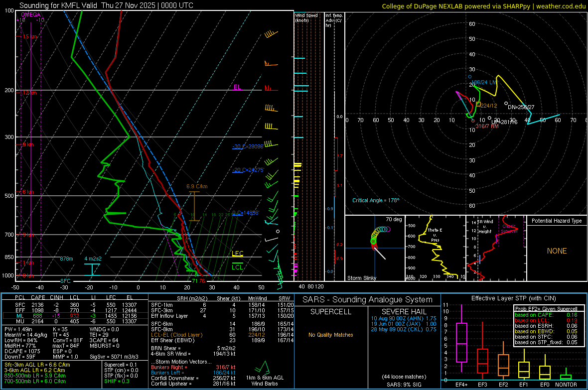The image size is (588, 390).
Task: Click the red 'Bunkers Right =' line
Action: 193,368
